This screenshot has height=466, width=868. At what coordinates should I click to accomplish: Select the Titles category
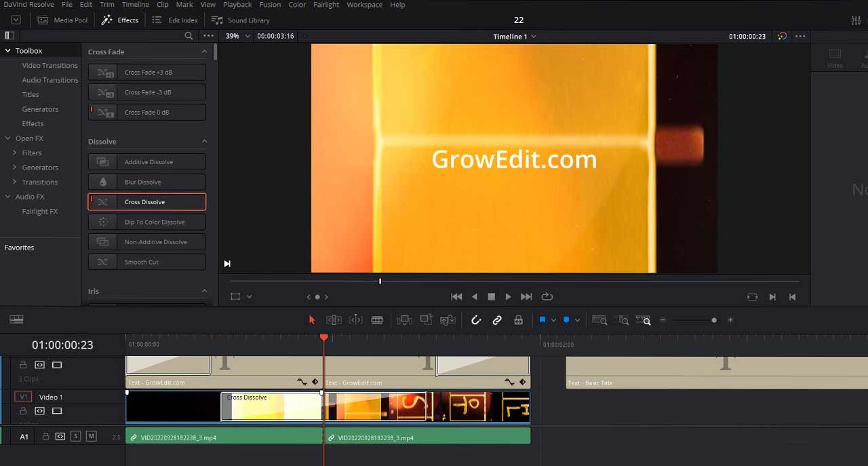pyautogui.click(x=31, y=94)
